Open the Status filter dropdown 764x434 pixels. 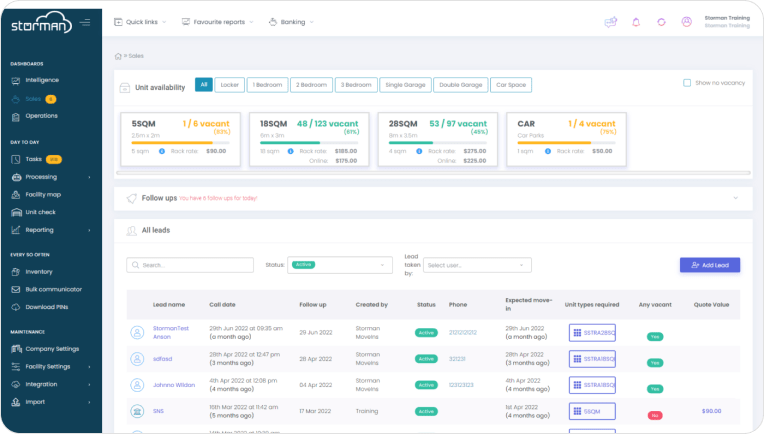(x=340, y=265)
